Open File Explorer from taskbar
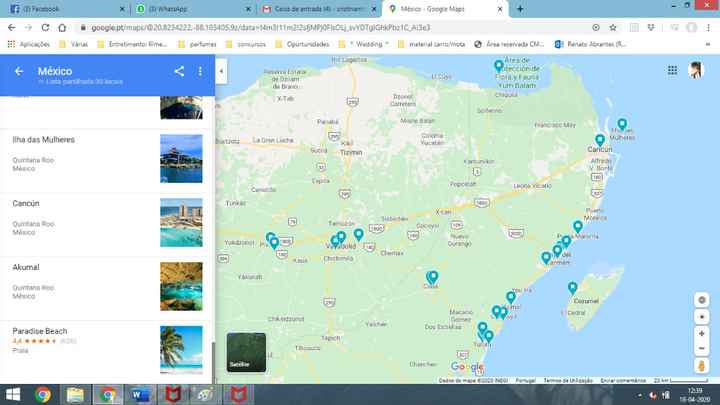Image resolution: width=720 pixels, height=405 pixels. [75, 395]
